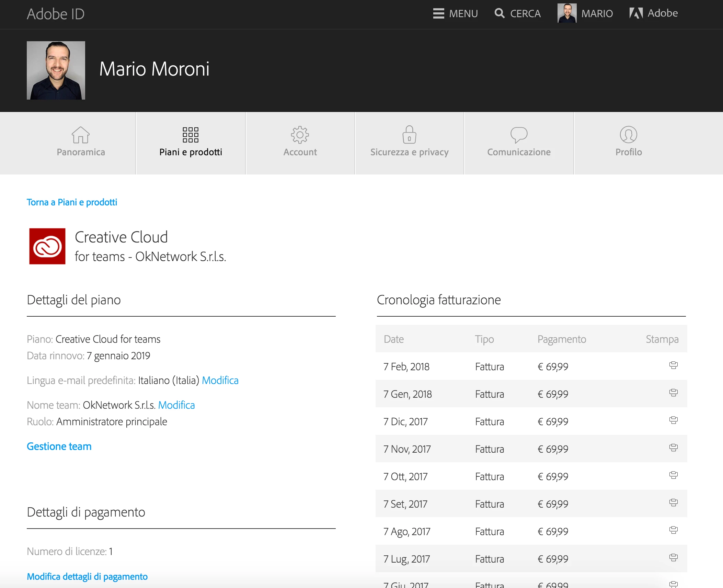The height and width of the screenshot is (588, 723).
Task: Click Modifica next to Lingua e-mail predefinita
Action: [220, 381]
